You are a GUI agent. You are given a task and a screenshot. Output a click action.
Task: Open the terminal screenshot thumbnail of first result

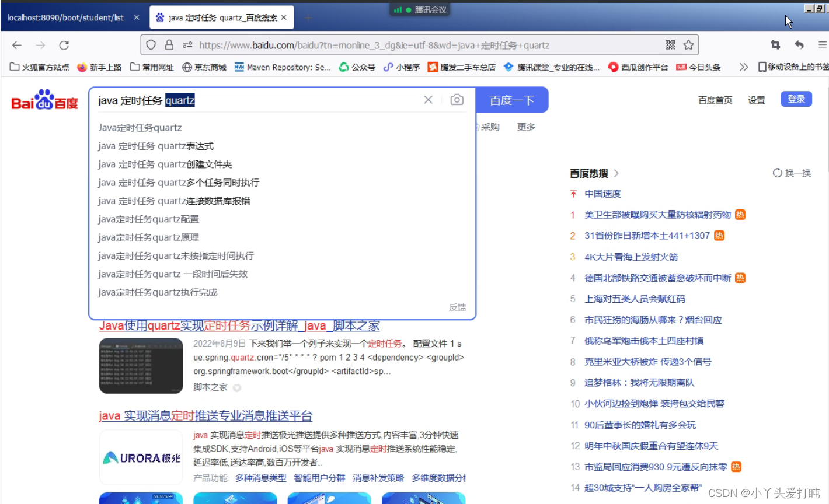pos(141,365)
